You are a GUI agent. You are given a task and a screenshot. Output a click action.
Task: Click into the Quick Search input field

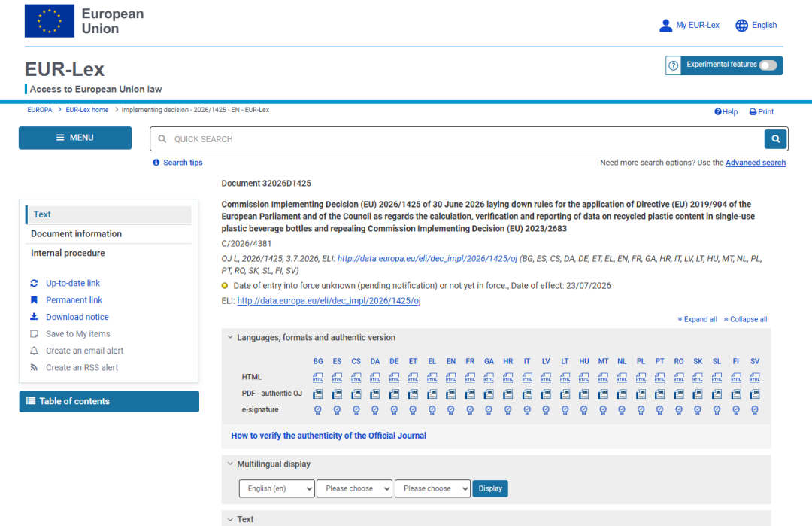coord(457,139)
